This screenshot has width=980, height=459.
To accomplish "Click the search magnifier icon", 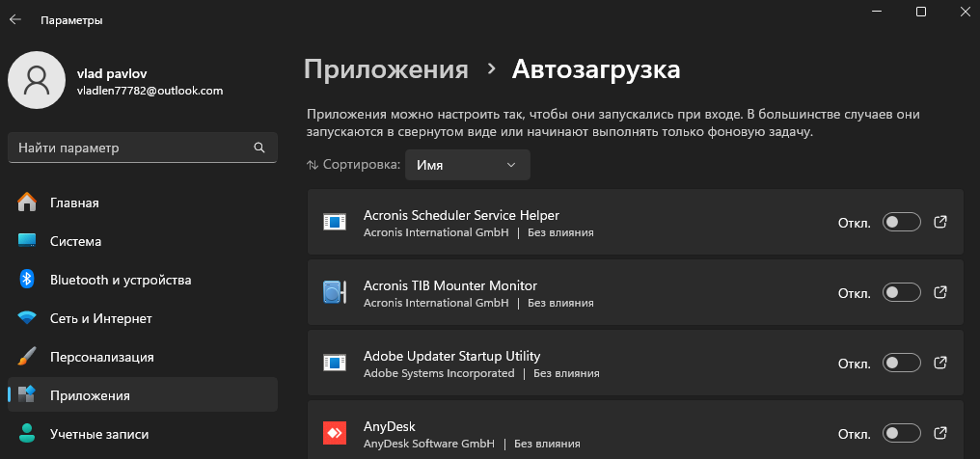I will (x=259, y=148).
